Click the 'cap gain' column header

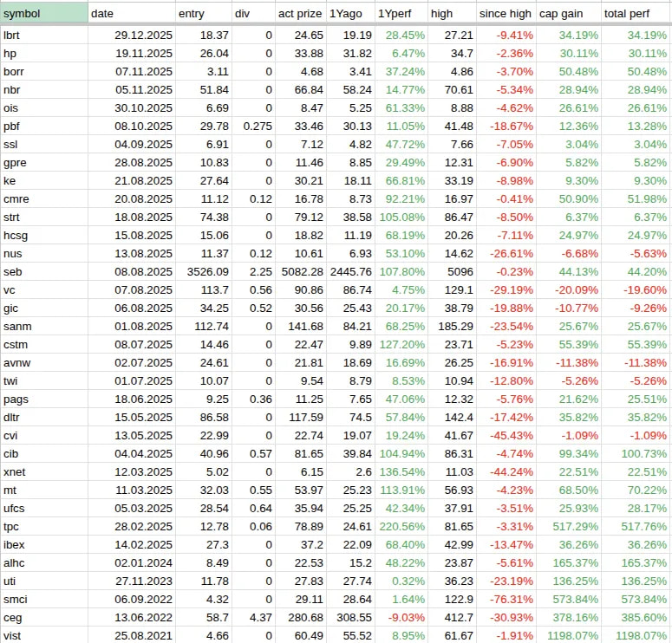(569, 13)
